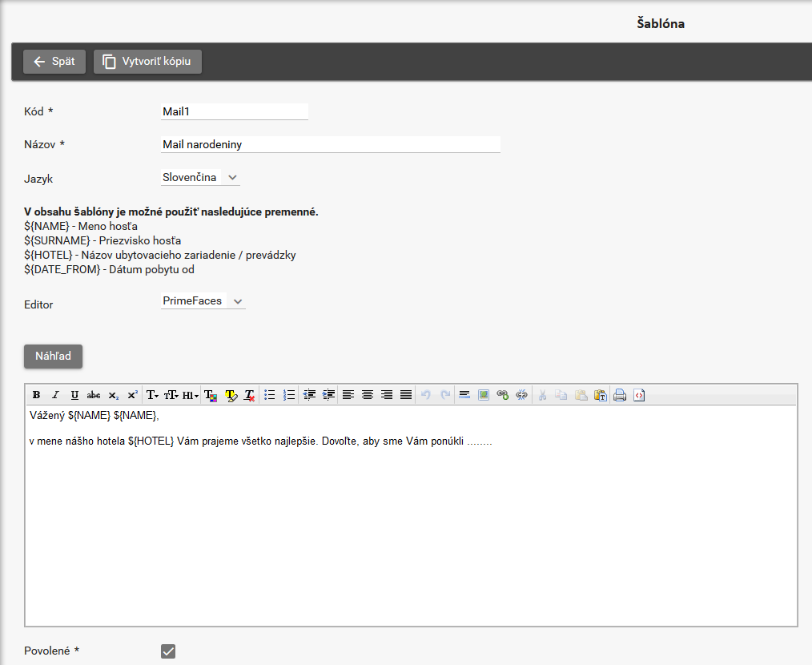Toggle bold formatting in the editor
Screen dimensions: 812x665
(x=36, y=395)
